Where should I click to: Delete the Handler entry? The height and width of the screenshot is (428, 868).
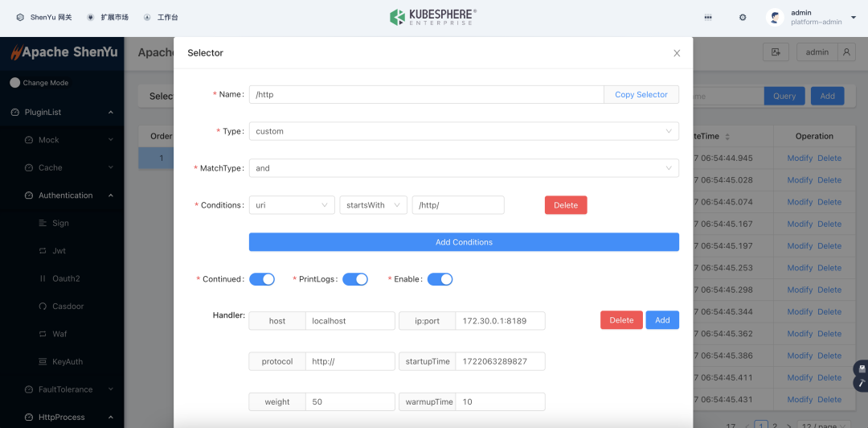(x=621, y=320)
